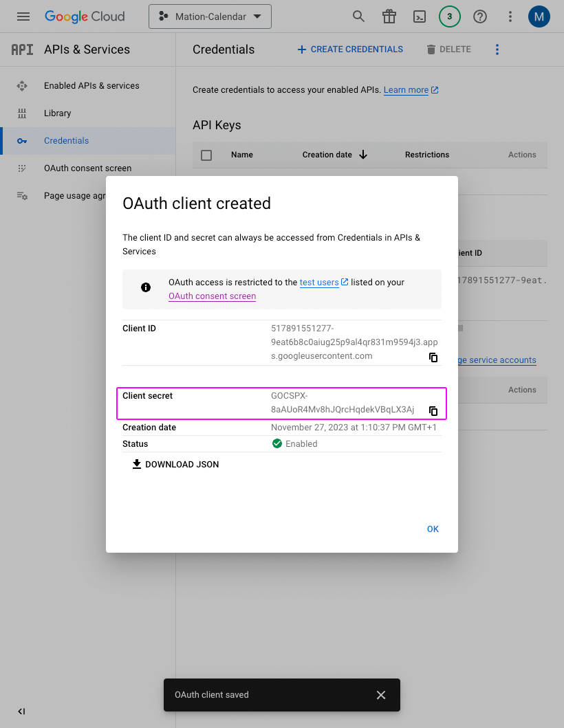This screenshot has width=564, height=728.
Task: Open the test users link
Action: tap(324, 283)
